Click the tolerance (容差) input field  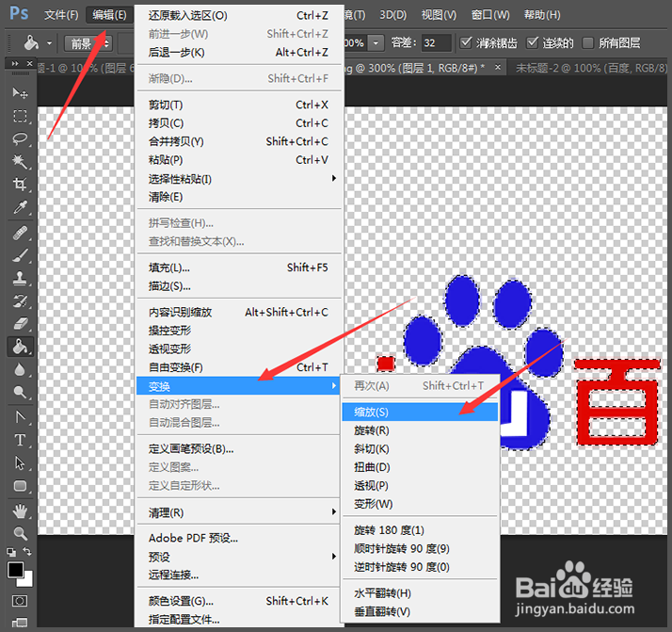click(x=437, y=43)
